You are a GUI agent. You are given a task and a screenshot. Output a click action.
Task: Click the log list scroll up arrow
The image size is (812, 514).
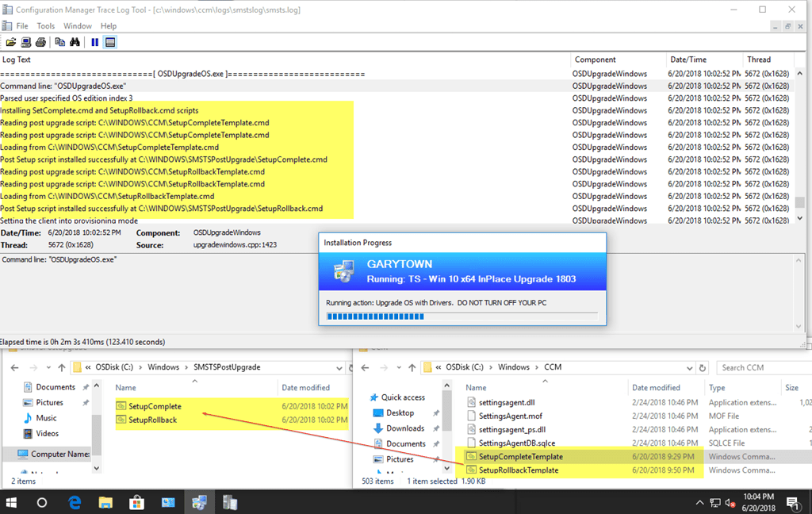(800, 74)
